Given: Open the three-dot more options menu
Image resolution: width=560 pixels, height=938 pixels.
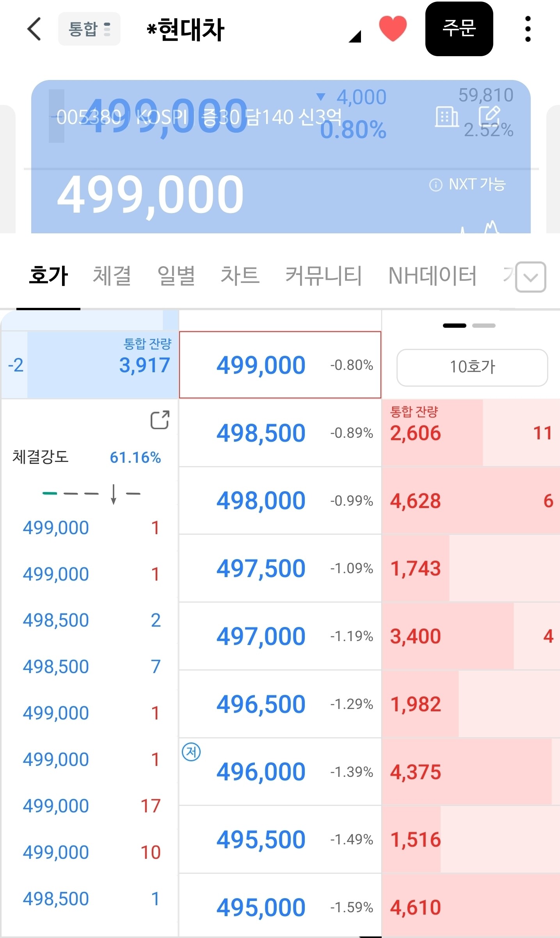Looking at the screenshot, I should [528, 29].
